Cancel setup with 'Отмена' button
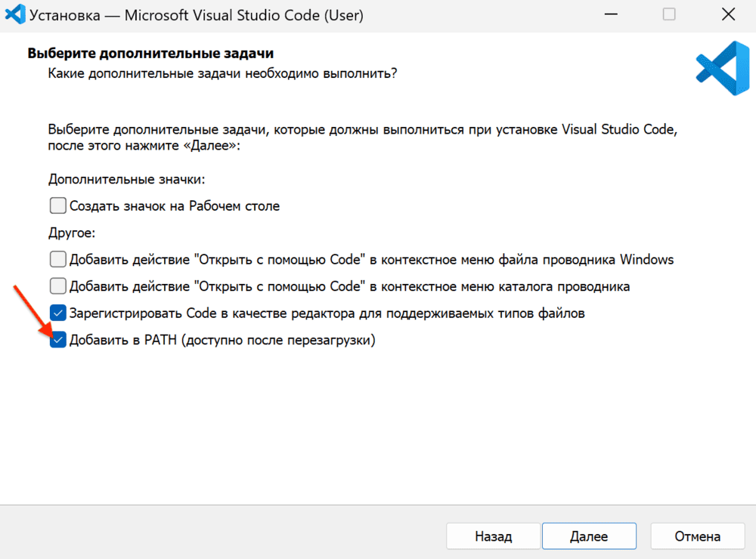Screen dimensions: 756x559 click(x=697, y=536)
